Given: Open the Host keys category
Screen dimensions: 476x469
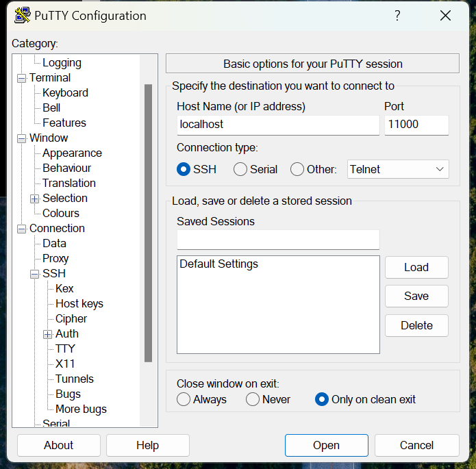Looking at the screenshot, I should pyautogui.click(x=79, y=303).
